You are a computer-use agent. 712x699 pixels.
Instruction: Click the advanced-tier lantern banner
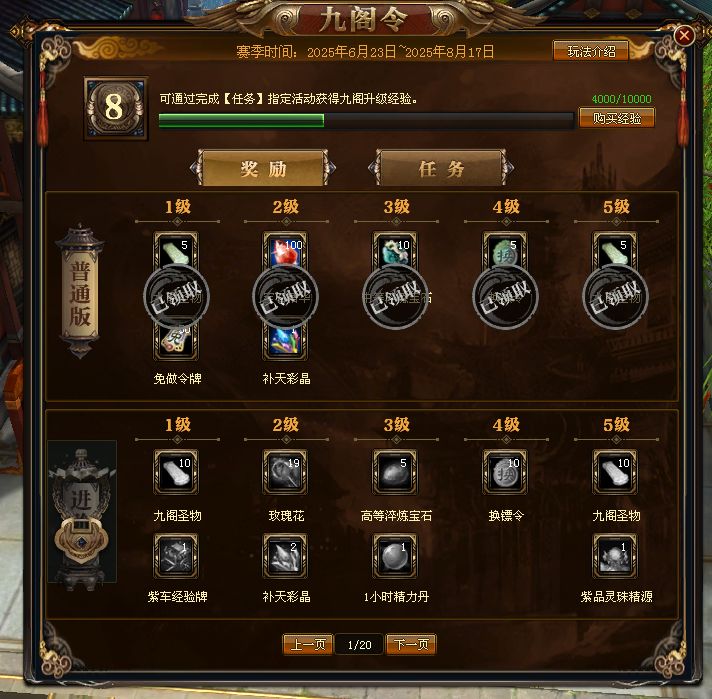(x=82, y=511)
